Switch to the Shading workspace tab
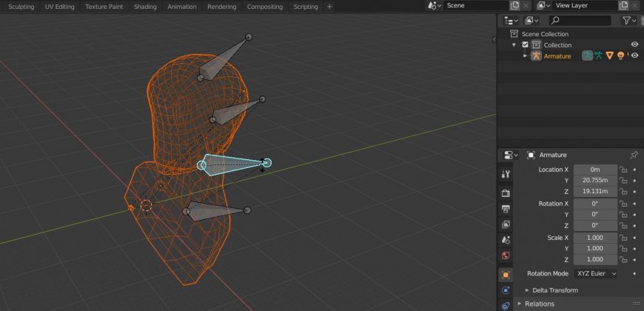Viewport: 644px width, 311px height. (145, 7)
